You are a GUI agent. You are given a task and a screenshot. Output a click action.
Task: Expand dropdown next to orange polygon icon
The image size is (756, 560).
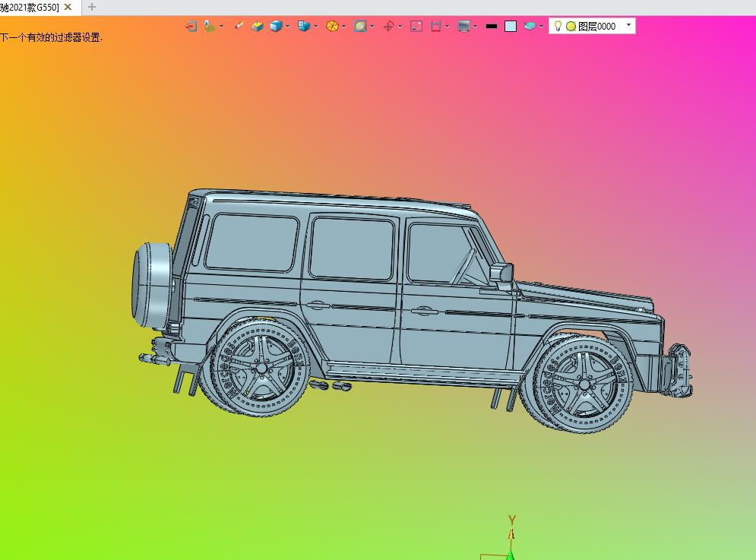343,26
